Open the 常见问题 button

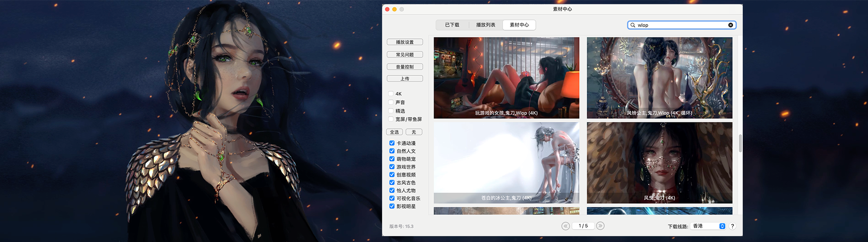[x=405, y=55]
